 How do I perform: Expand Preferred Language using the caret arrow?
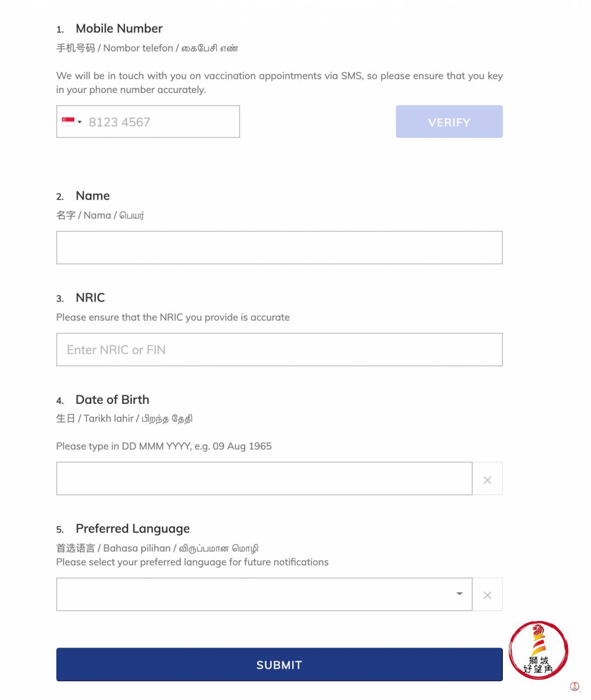[x=460, y=594]
